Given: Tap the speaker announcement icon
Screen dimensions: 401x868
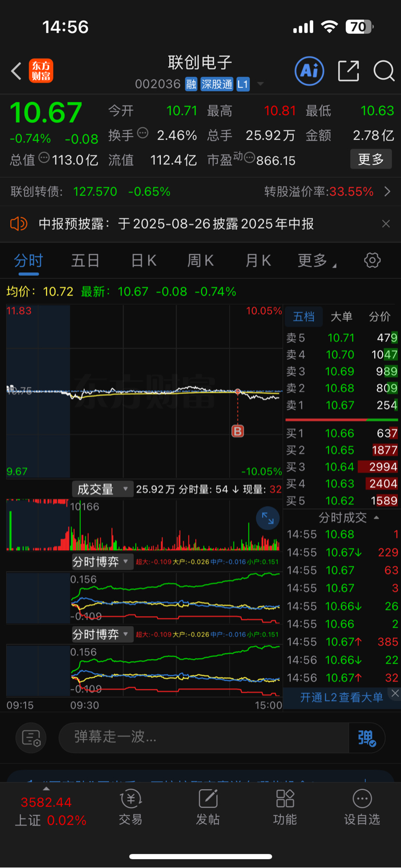Looking at the screenshot, I should point(18,224).
